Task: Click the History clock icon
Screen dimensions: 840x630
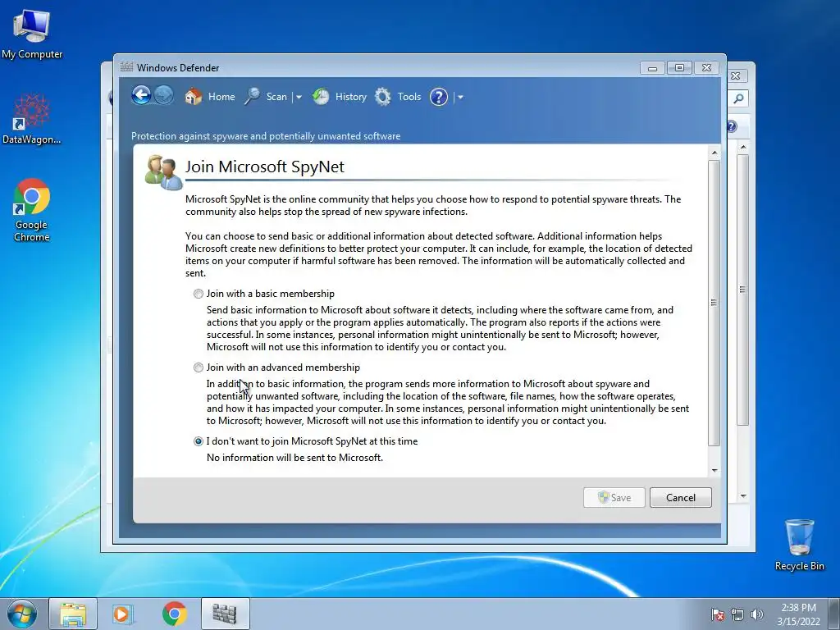Action: tap(321, 97)
